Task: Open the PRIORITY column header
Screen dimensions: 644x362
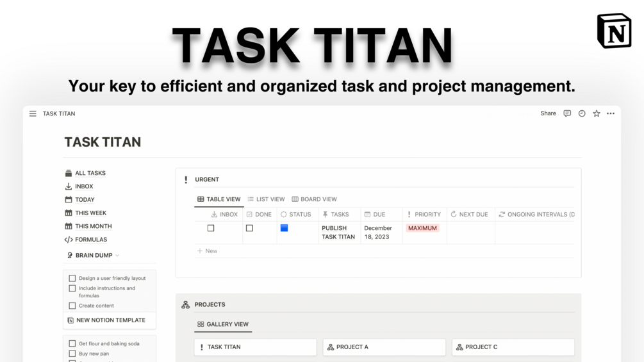Action: click(x=424, y=214)
